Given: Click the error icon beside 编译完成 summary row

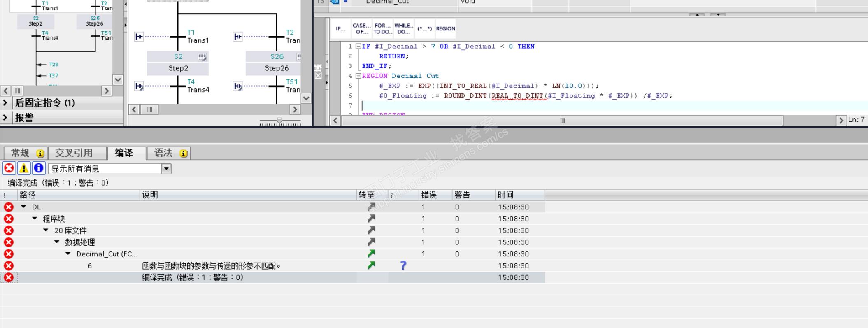Looking at the screenshot, I should [9, 277].
